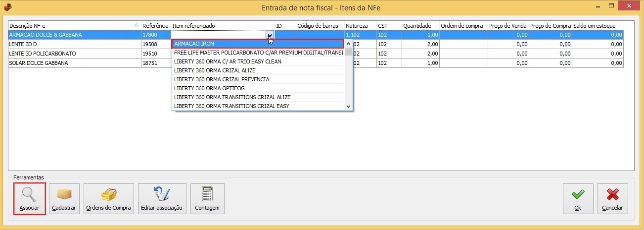This screenshot has width=644, height=230.
Task: Click reference cell 19508
Action: pyautogui.click(x=155, y=44)
